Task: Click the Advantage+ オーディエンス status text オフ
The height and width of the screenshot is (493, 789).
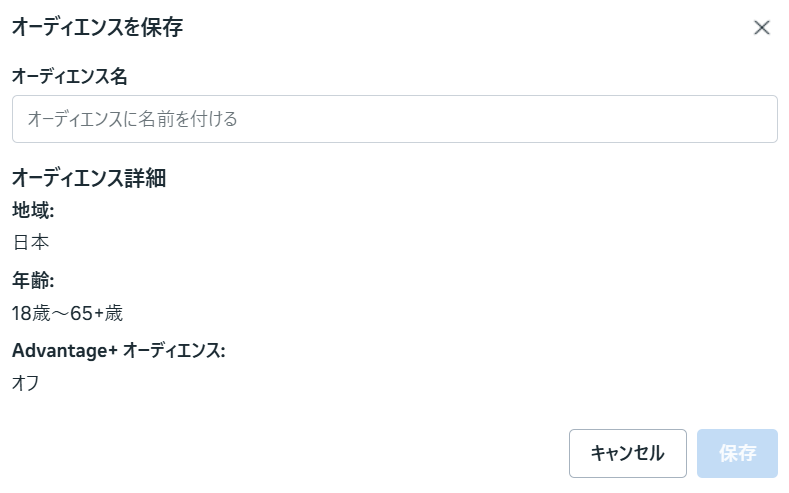Action: click(x=26, y=382)
